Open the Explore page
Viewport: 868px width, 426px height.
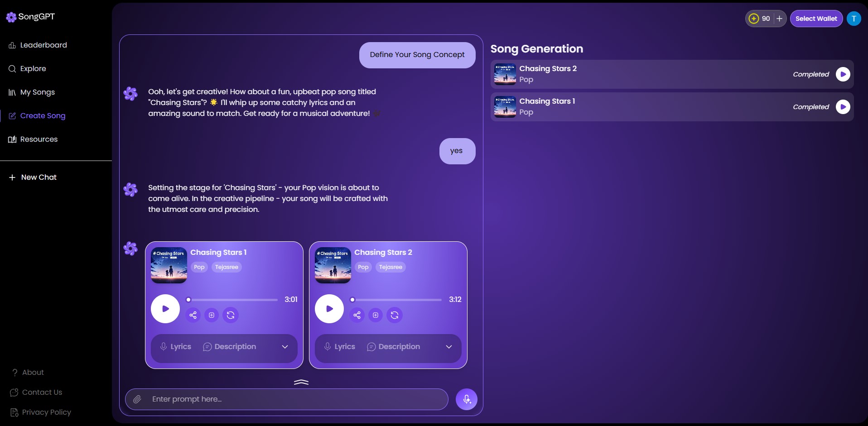[27, 68]
